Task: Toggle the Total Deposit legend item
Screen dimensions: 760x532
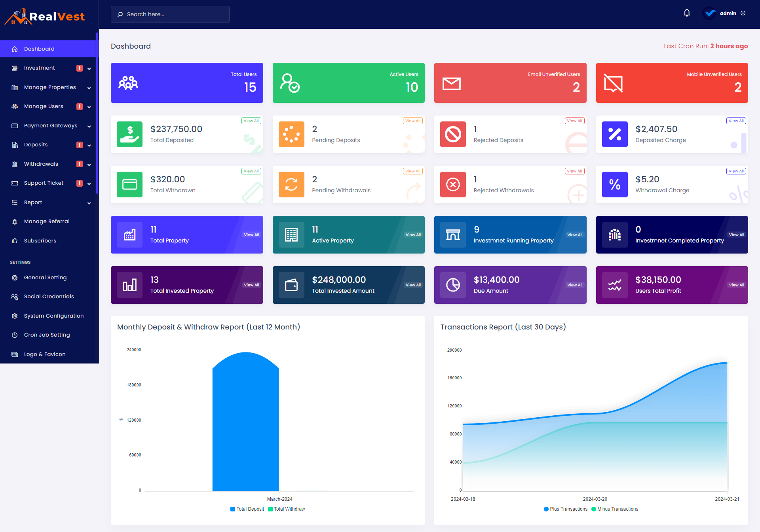Action: 247,509
